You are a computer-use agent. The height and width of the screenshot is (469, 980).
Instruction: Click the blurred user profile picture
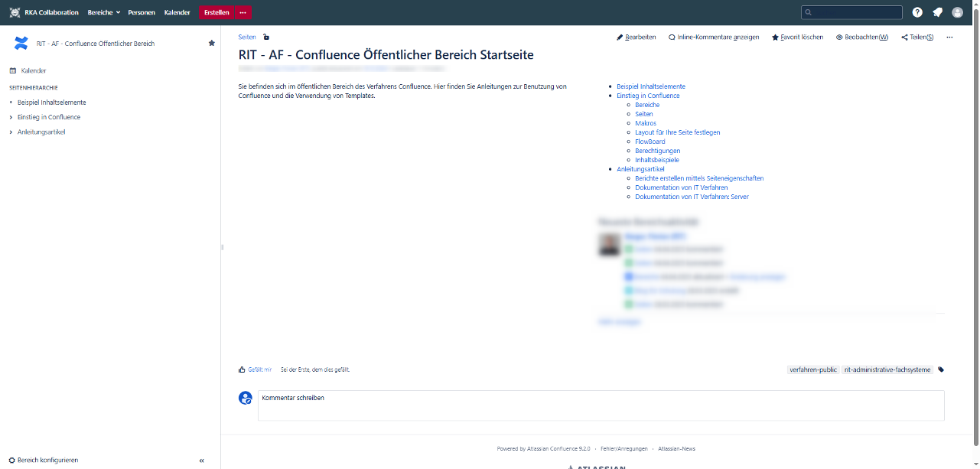pos(610,244)
